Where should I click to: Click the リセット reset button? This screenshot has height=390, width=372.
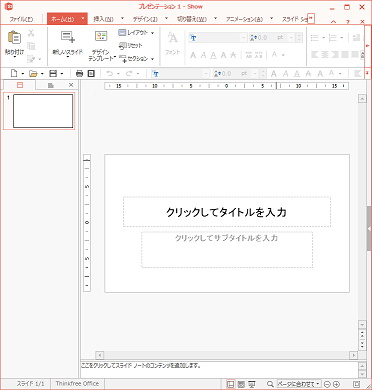pyautogui.click(x=131, y=46)
